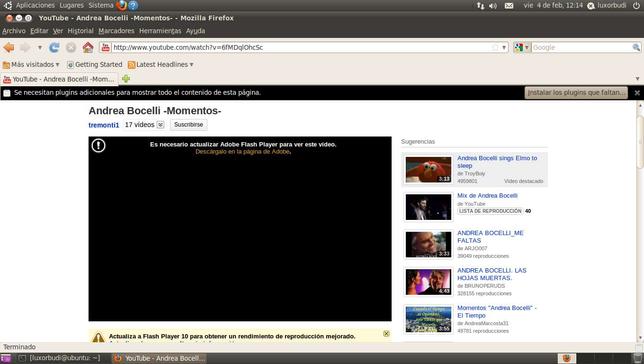This screenshot has height=364, width=644.
Task: Open the Marcadores menu
Action: [116, 31]
